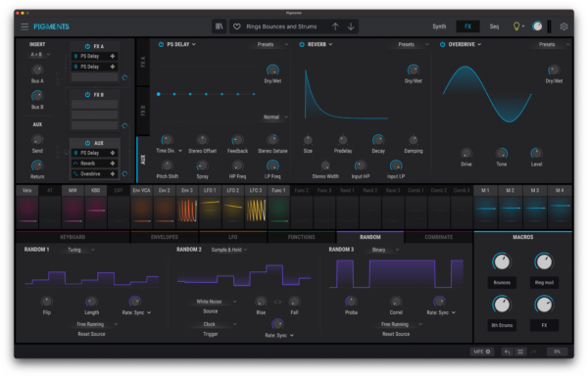Adjust the Bounces macro knob
The height and width of the screenshot is (377, 588).
pyautogui.click(x=502, y=262)
